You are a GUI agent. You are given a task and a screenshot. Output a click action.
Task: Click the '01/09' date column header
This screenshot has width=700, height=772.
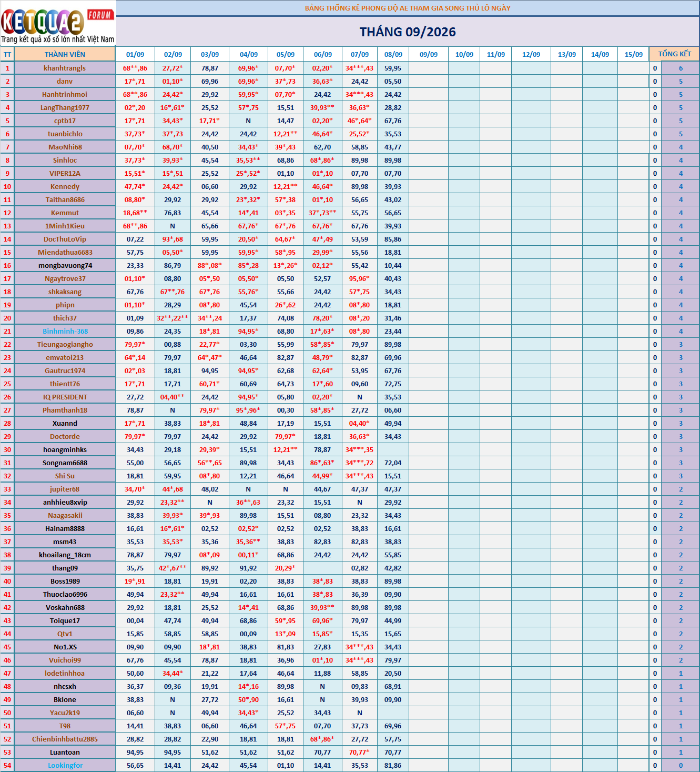pyautogui.click(x=135, y=54)
